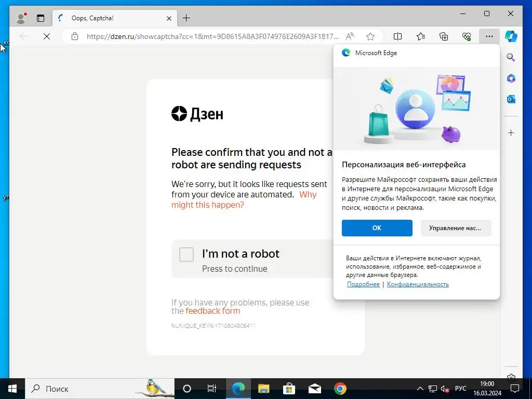Open the Favorites list

pyautogui.click(x=421, y=36)
